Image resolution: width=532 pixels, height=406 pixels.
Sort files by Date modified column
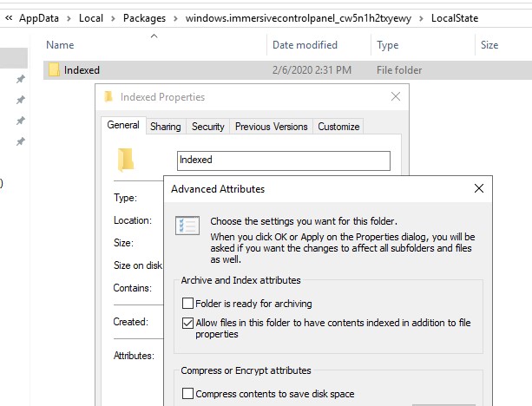pyautogui.click(x=305, y=45)
